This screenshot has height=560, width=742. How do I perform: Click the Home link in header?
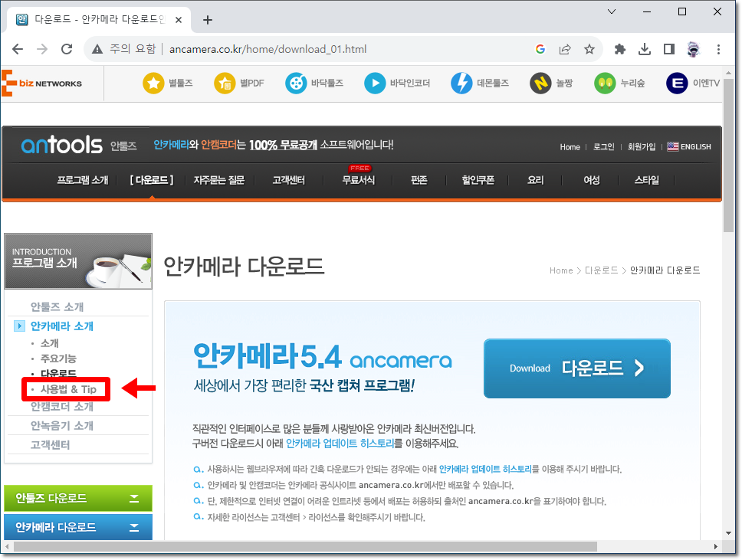pos(570,147)
